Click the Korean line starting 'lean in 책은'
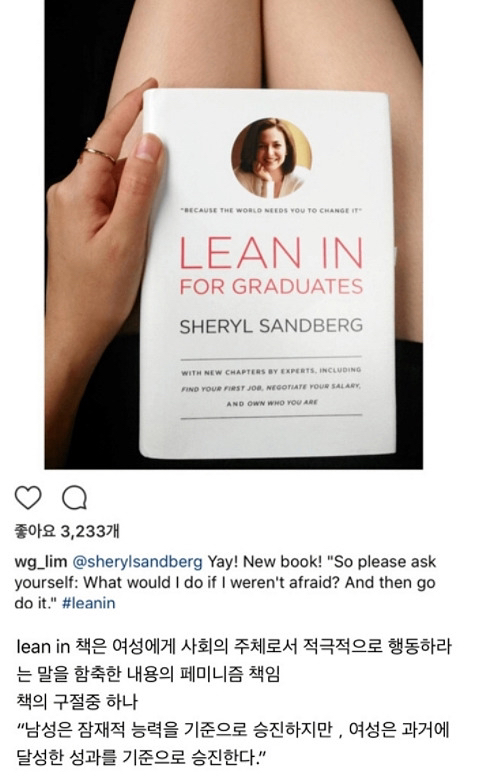 [234, 646]
